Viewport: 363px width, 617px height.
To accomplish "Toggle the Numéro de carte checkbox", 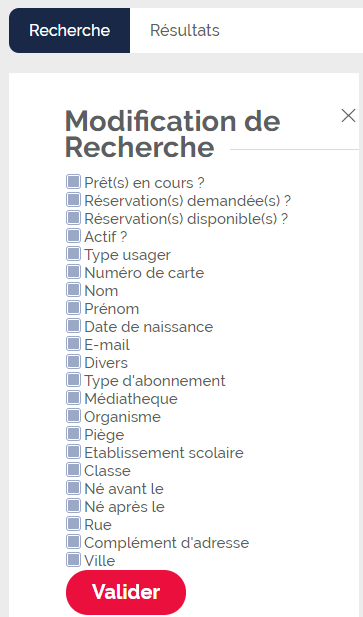I will [73, 272].
